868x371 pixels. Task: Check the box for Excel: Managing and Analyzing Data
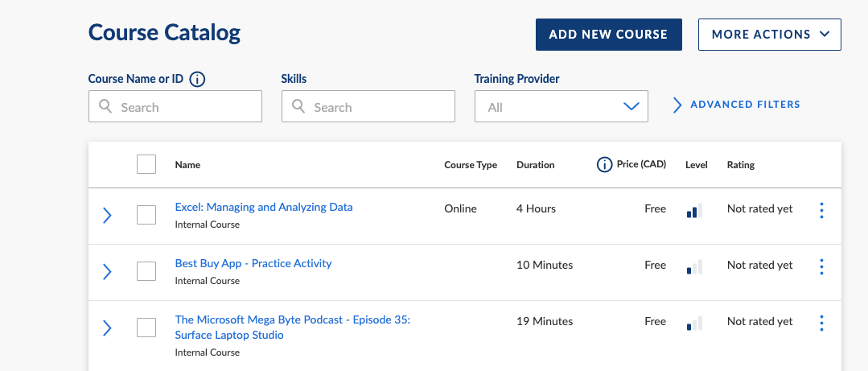coord(146,215)
